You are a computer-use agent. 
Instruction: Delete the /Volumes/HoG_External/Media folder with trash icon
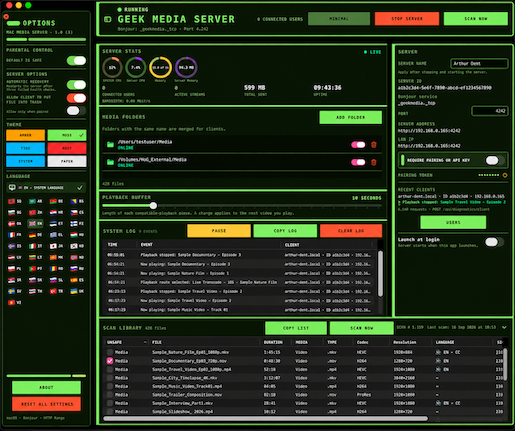point(374,162)
